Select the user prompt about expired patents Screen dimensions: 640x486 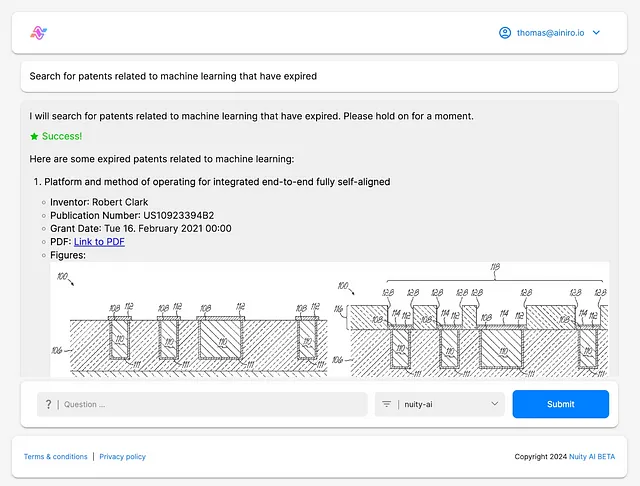click(x=173, y=76)
